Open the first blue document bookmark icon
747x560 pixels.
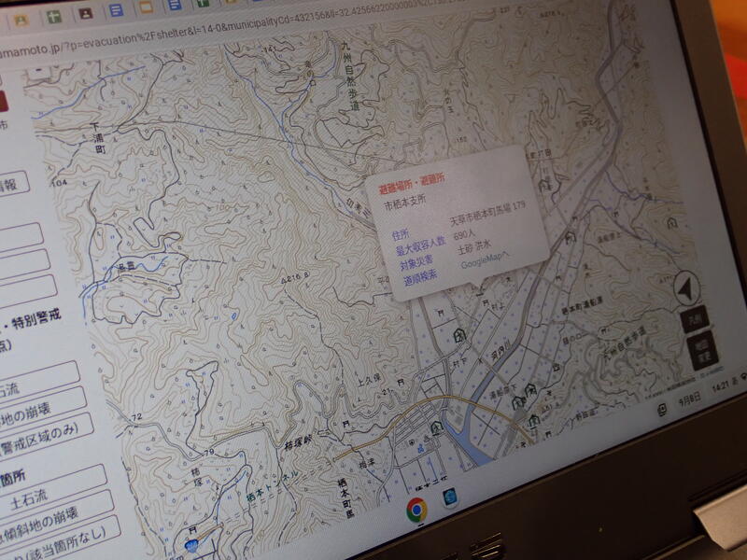116,11
